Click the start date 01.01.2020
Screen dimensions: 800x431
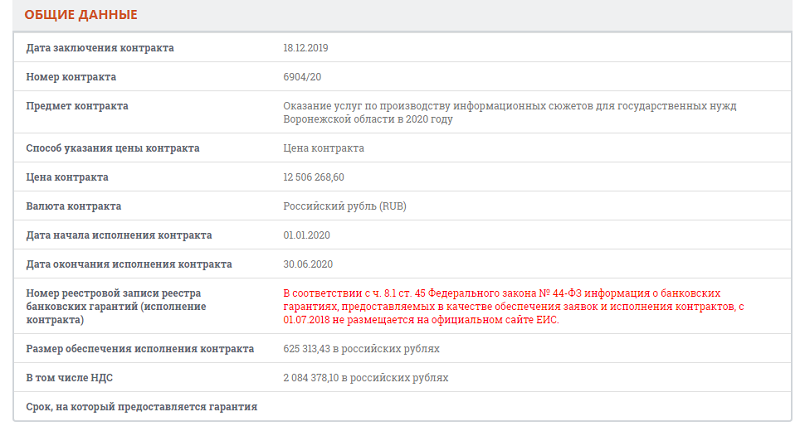307,236
